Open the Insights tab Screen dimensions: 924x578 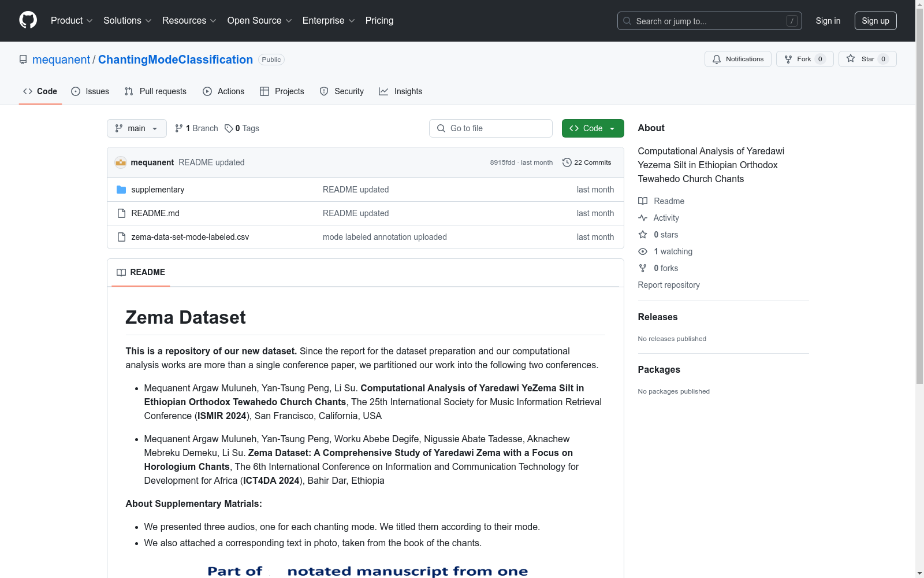pos(401,91)
